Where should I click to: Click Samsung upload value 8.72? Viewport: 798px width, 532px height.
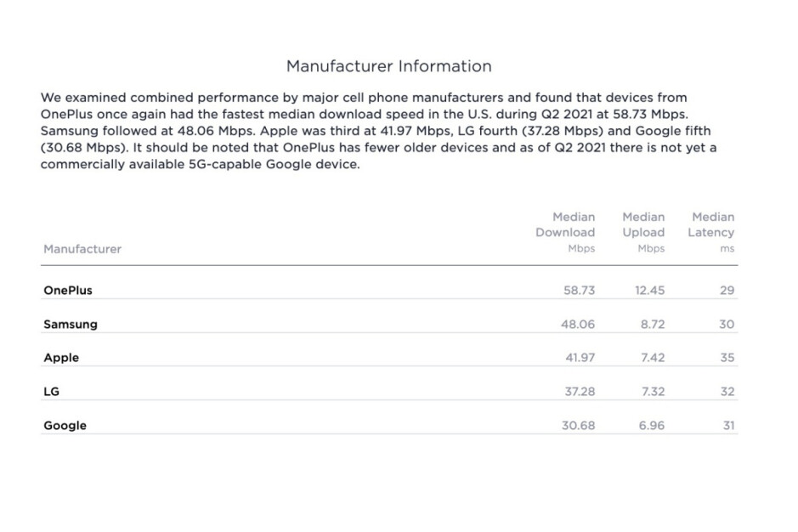[x=651, y=324]
